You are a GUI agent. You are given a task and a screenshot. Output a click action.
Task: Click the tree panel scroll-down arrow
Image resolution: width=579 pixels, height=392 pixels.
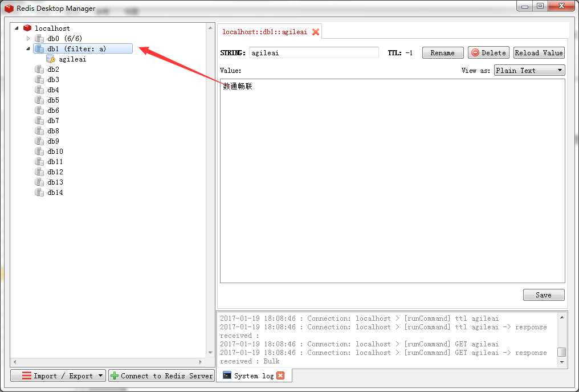210,353
